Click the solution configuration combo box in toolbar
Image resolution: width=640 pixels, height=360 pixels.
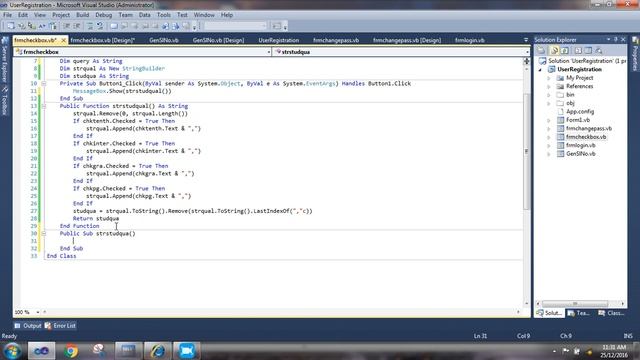[236, 26]
